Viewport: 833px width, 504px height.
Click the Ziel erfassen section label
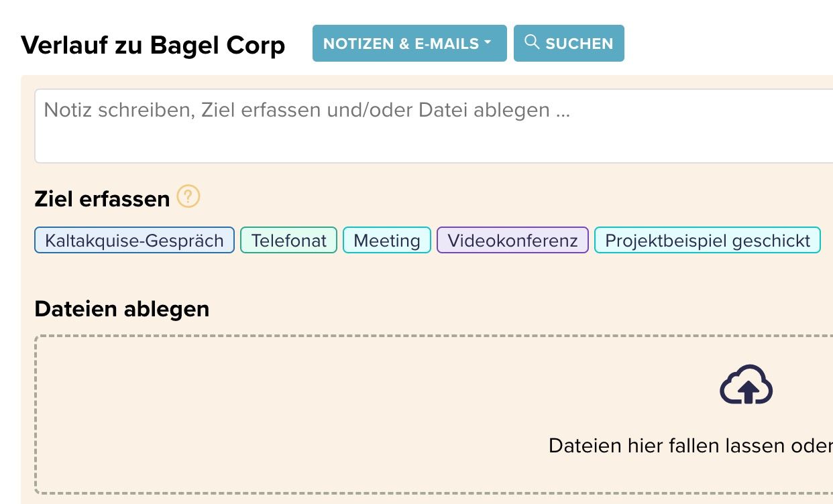coord(101,198)
